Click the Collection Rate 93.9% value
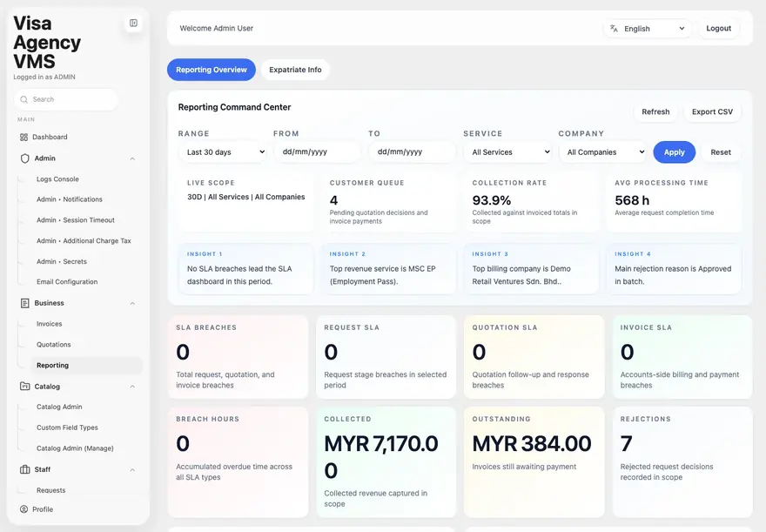Screen dimensions: 766x532 (x=492, y=200)
